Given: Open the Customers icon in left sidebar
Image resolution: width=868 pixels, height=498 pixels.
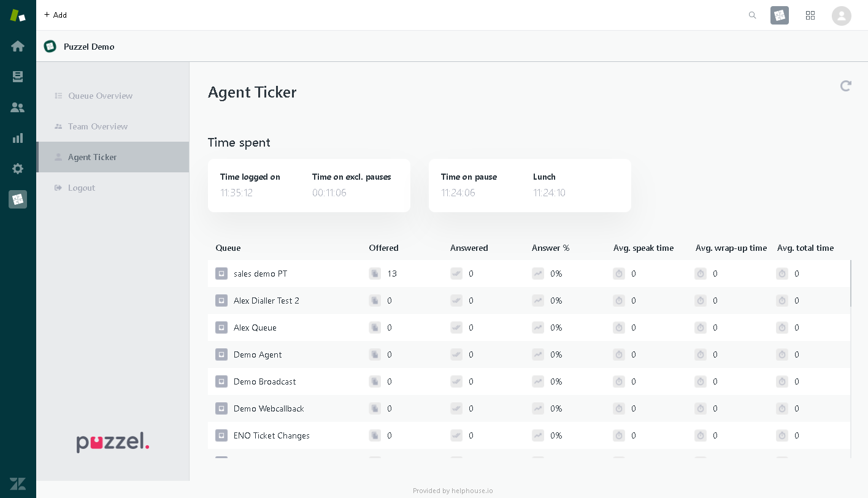Looking at the screenshot, I should [x=18, y=107].
